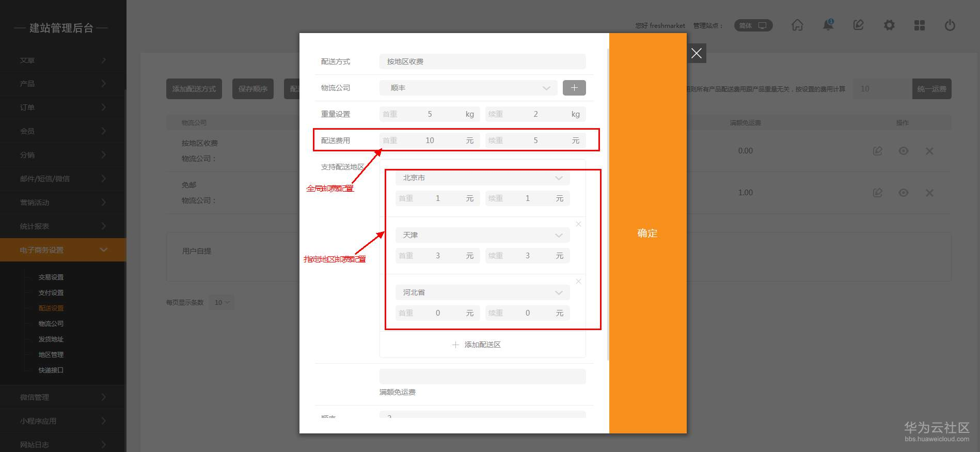Click the 续重 fee field with 5 元
Viewport: 980px width, 452px height.
coord(535,141)
